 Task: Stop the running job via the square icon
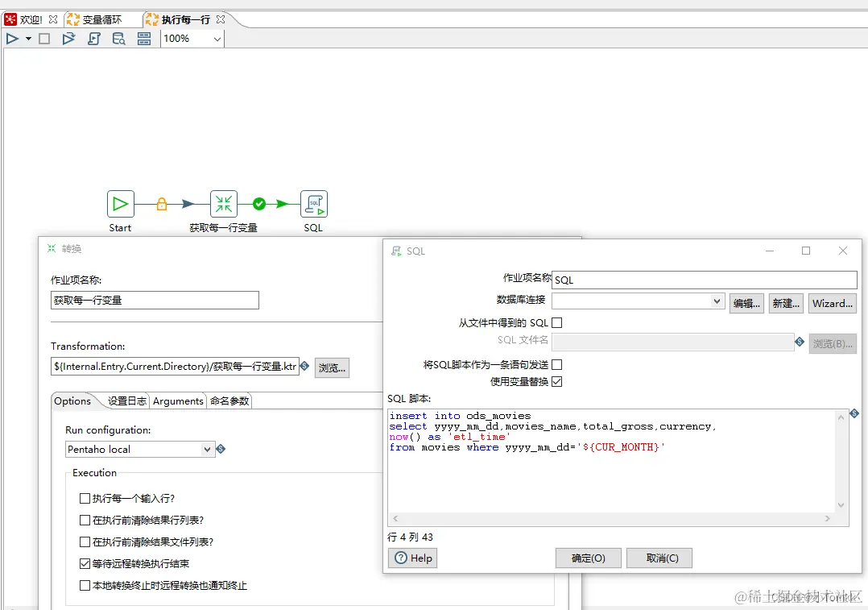point(44,39)
